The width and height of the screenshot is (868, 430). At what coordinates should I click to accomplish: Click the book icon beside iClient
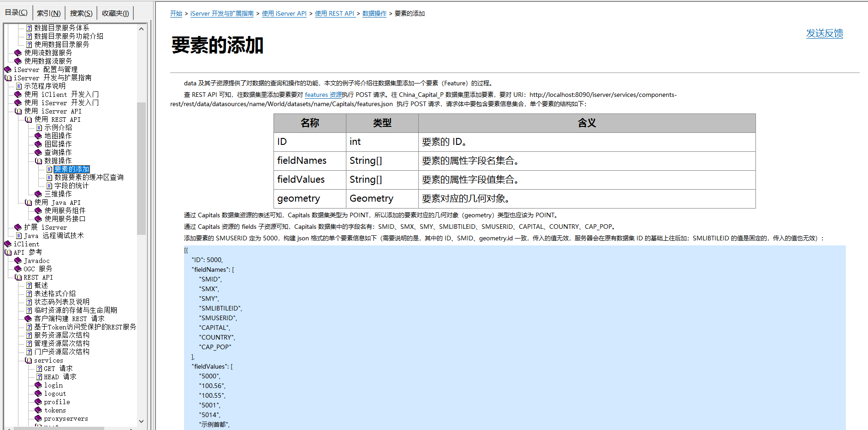(x=8, y=244)
